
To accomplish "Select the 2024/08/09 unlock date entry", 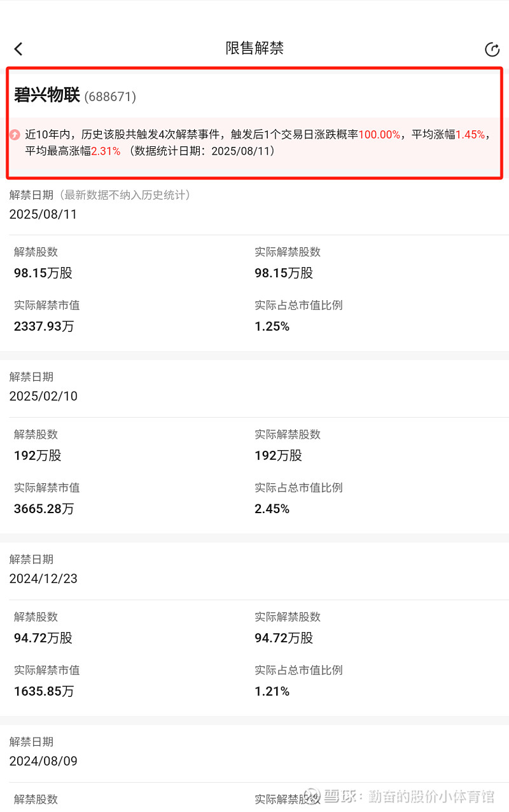I will point(43,761).
